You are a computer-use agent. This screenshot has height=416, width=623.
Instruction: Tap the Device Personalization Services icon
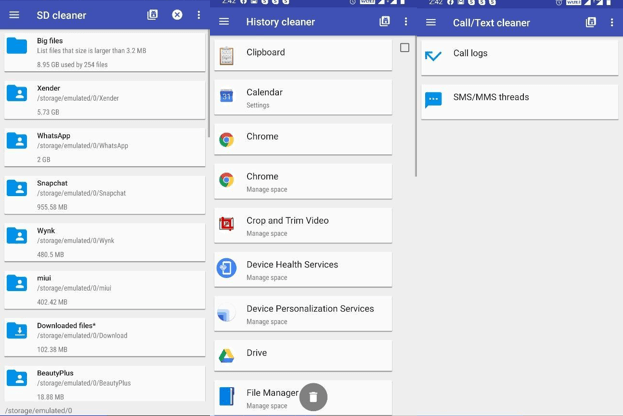[x=226, y=313]
